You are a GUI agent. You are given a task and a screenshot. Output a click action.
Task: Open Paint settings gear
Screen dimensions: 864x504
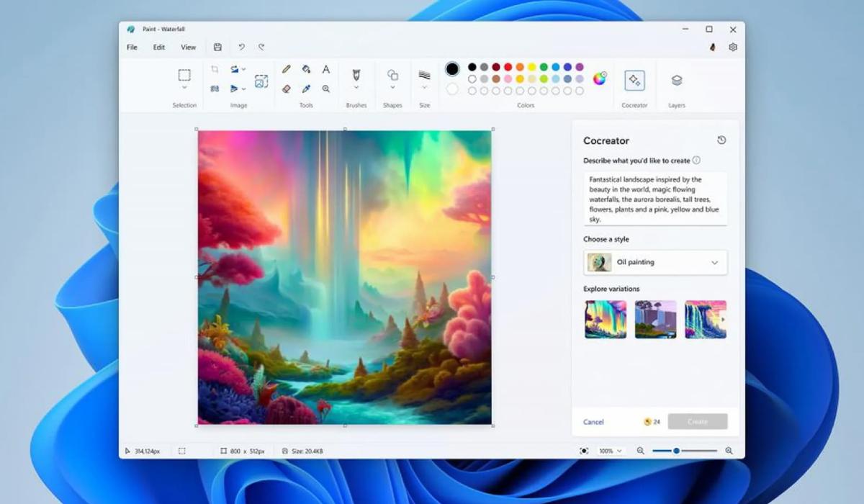pyautogui.click(x=733, y=48)
